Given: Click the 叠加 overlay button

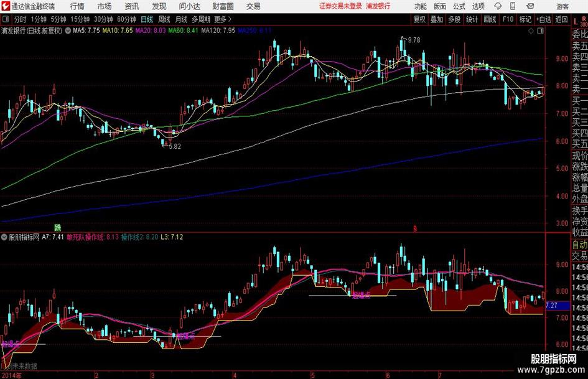Looking at the screenshot, I should [x=437, y=19].
